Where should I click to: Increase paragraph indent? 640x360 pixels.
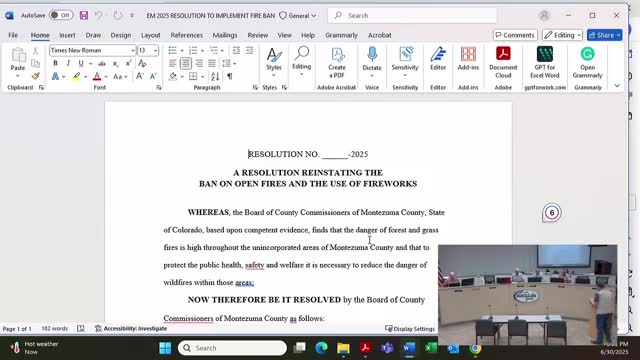[x=249, y=51]
